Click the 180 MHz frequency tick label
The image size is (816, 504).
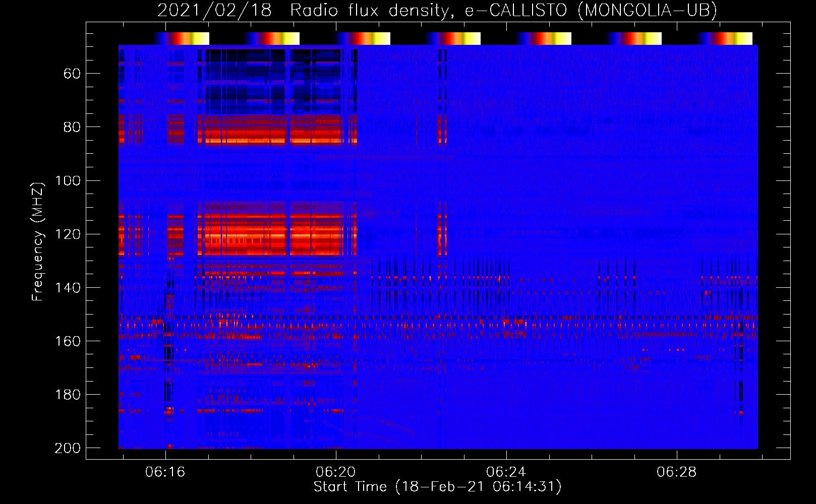tap(68, 395)
